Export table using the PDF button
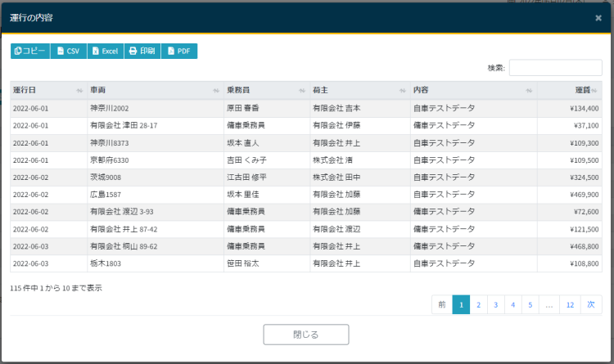 pos(179,51)
